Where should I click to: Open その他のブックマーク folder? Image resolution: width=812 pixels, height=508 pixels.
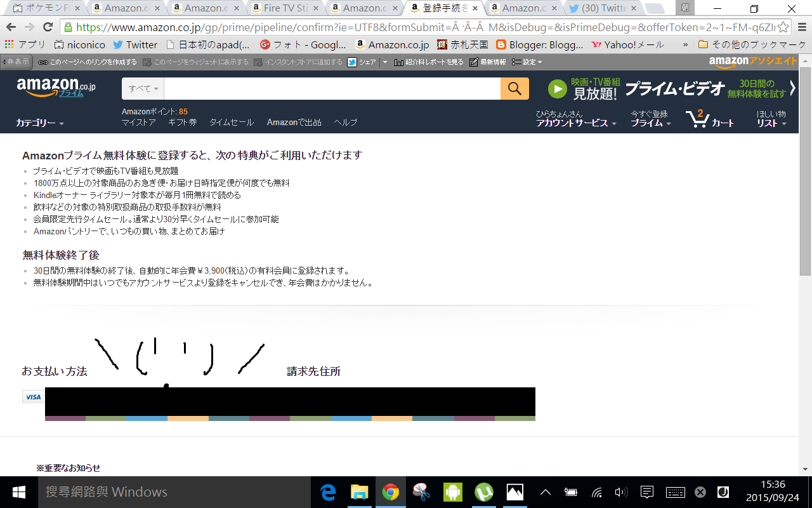[752, 45]
